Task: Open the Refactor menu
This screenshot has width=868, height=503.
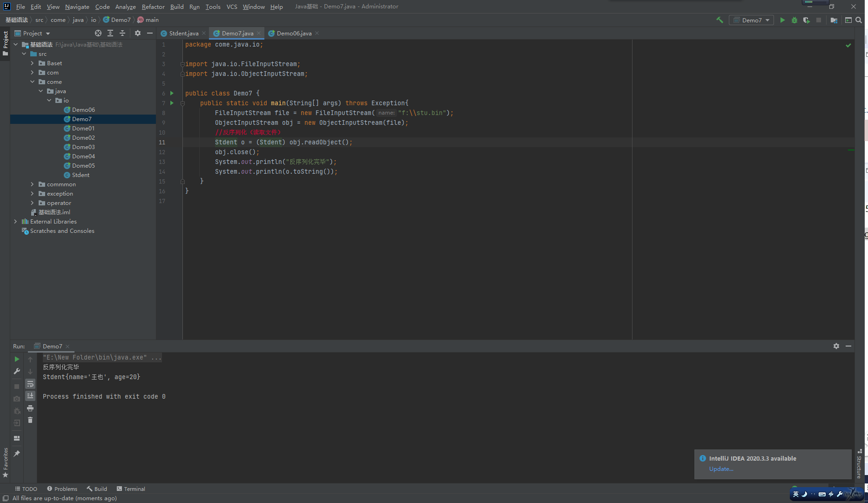Action: [153, 7]
